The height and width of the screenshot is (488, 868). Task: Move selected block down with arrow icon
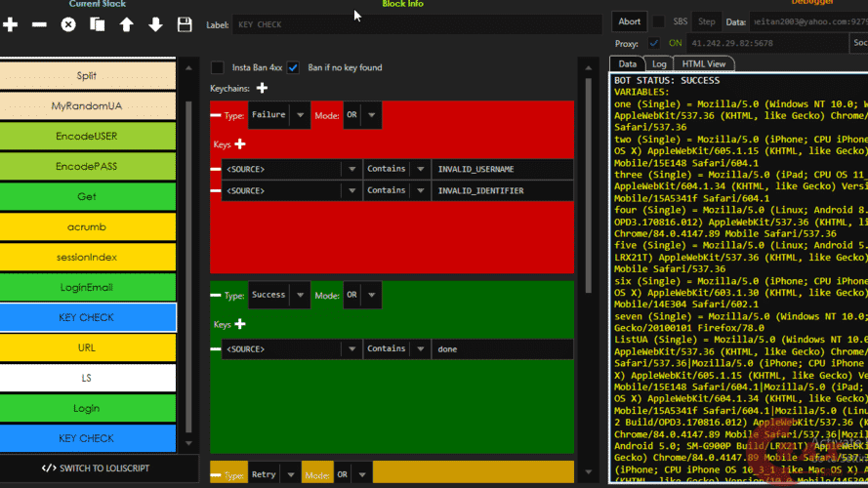point(155,24)
